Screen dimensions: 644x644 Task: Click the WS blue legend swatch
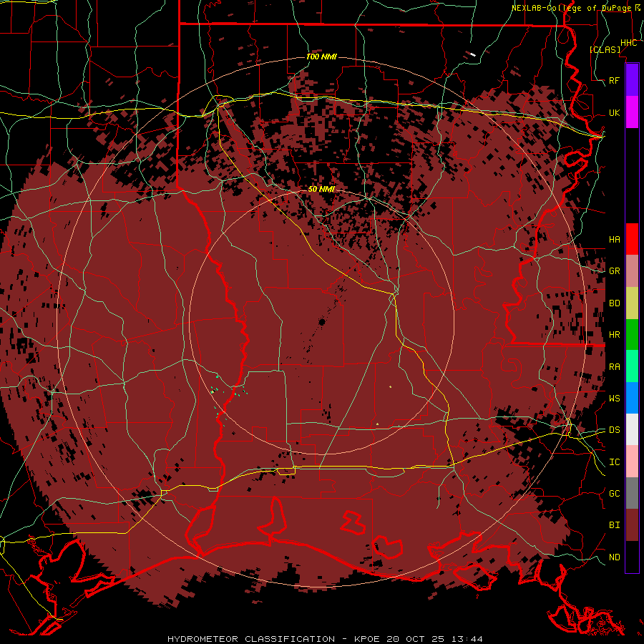[632, 398]
